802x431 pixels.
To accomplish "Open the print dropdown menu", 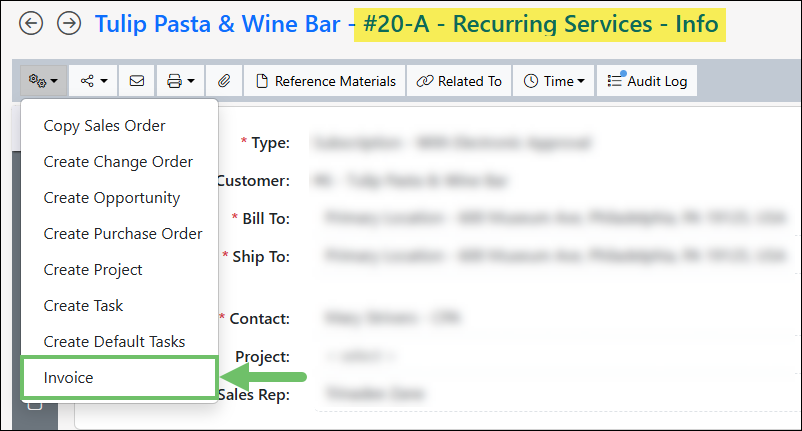I will point(181,81).
